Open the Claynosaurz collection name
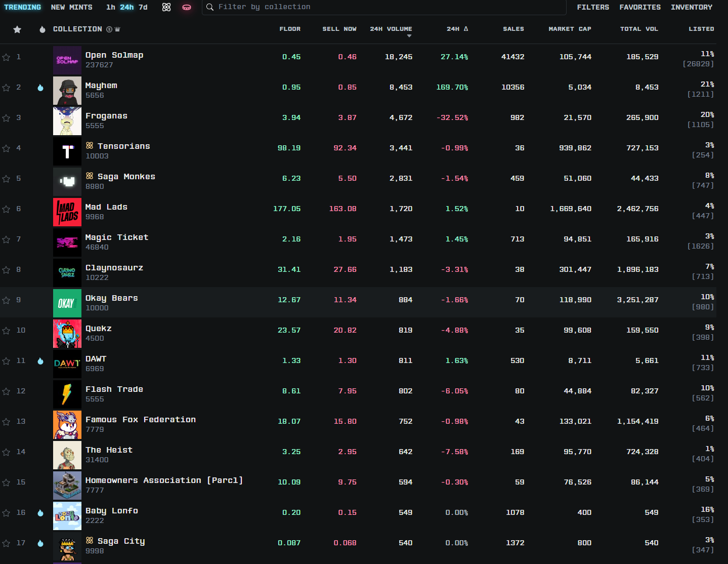 click(114, 268)
